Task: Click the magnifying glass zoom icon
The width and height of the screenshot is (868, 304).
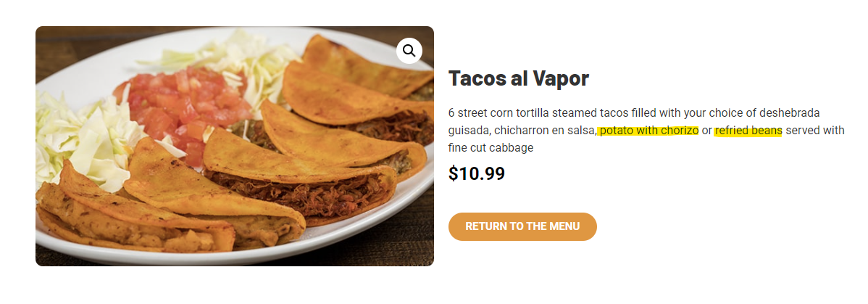Action: (x=409, y=51)
